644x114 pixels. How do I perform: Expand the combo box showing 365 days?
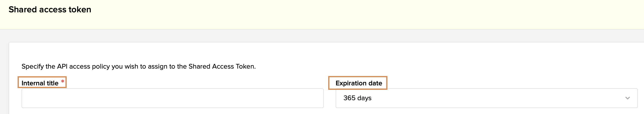pyautogui.click(x=486, y=98)
